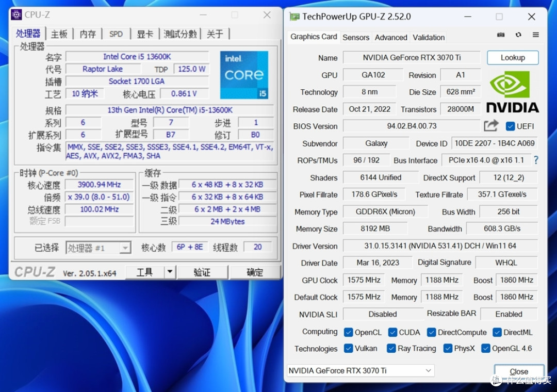
Task: Click the Lookup button in GPU-Z
Action: tap(513, 58)
